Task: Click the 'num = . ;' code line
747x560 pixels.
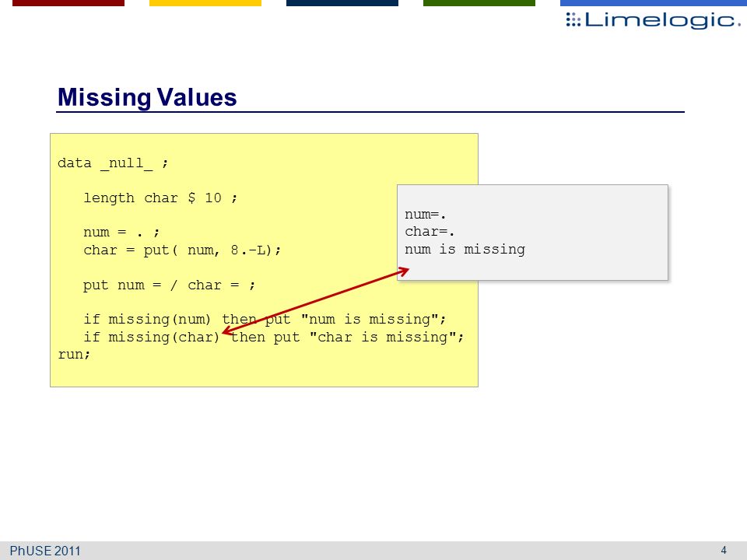Action: [x=121, y=233]
